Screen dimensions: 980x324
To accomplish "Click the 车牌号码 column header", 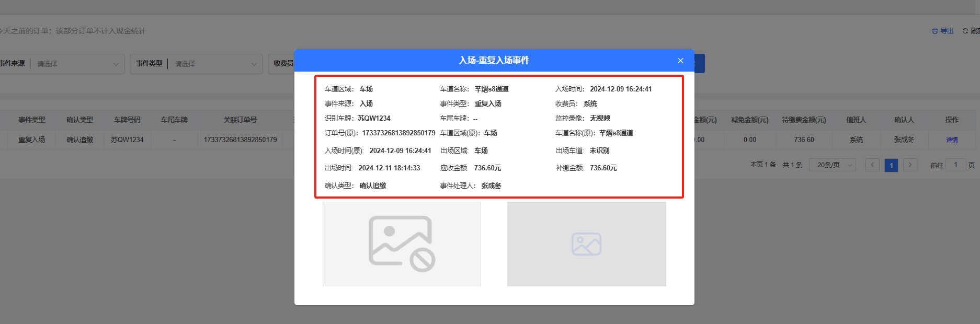I will pyautogui.click(x=127, y=120).
